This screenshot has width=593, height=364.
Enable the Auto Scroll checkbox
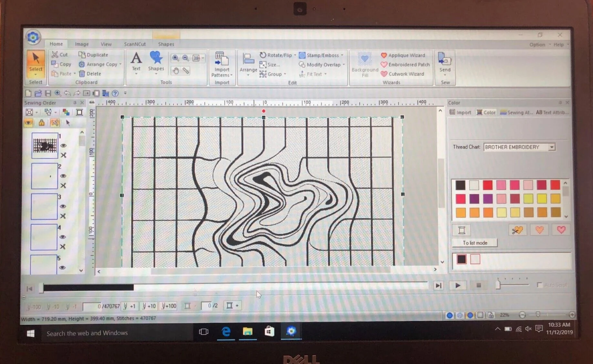pyautogui.click(x=539, y=285)
